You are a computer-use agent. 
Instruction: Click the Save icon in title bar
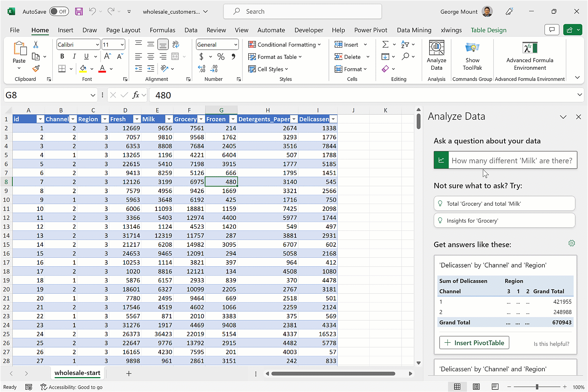click(79, 12)
